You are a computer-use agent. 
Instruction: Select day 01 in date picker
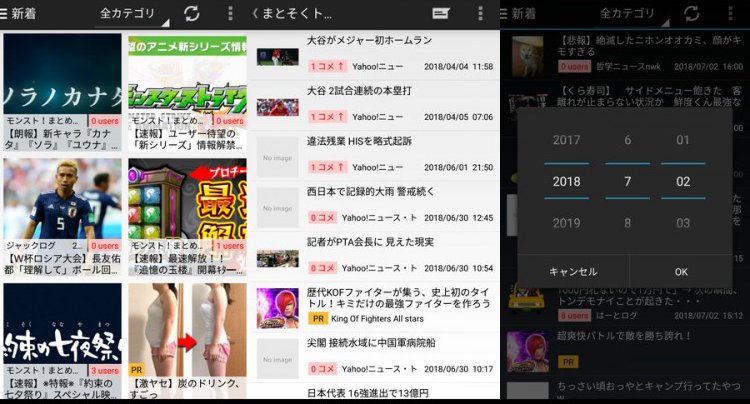[683, 140]
